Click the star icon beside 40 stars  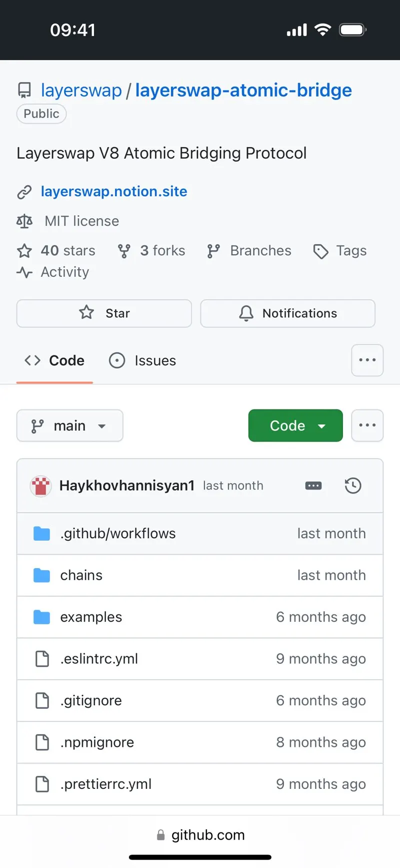pos(24,251)
